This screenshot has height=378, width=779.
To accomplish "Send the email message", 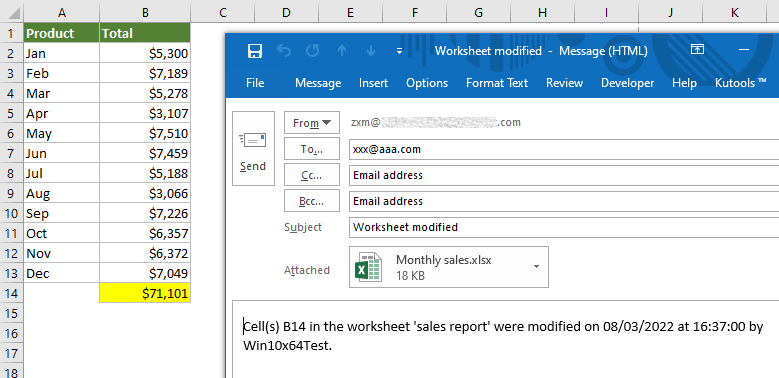I will 253,149.
